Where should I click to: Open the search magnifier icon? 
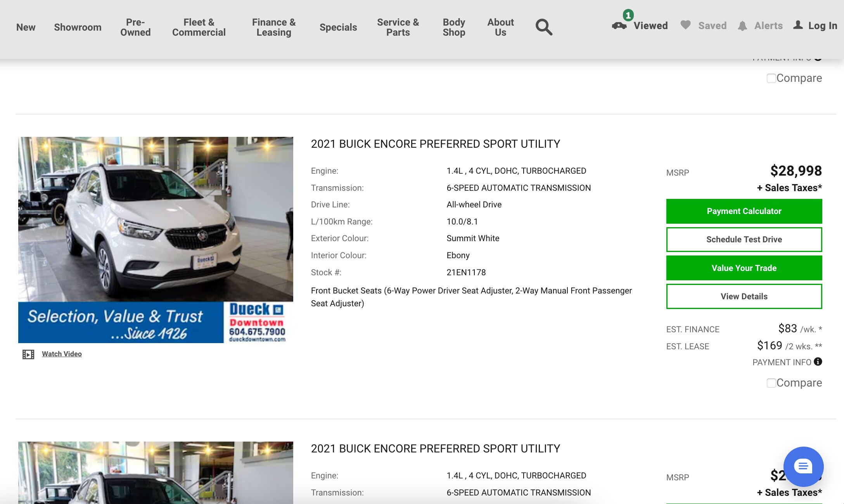544,27
